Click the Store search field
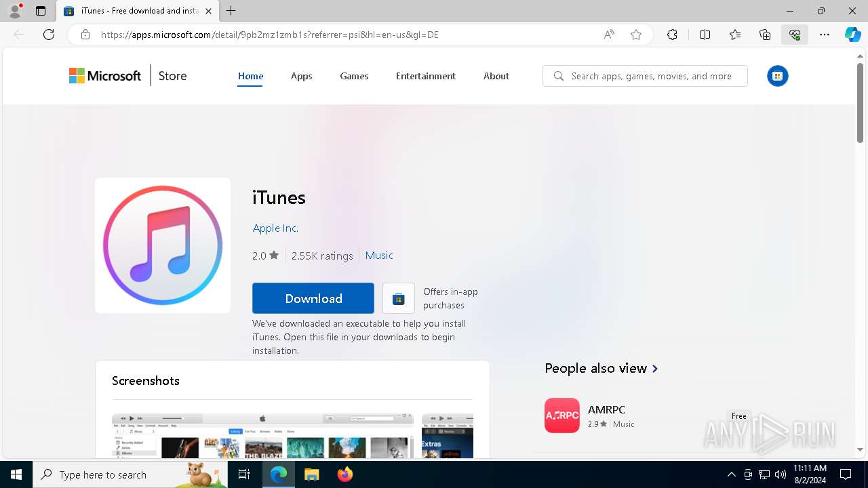868x488 pixels. point(645,76)
